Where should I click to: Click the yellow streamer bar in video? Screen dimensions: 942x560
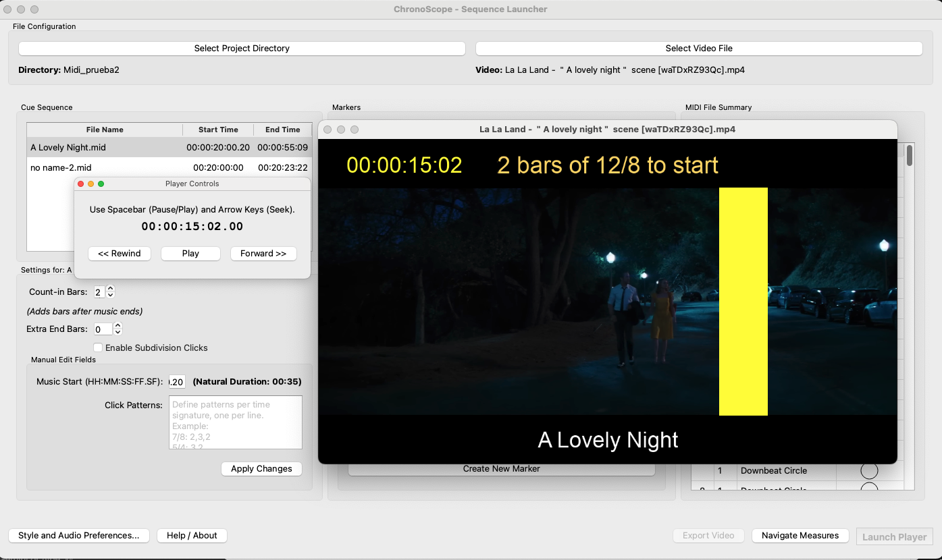[x=743, y=301]
